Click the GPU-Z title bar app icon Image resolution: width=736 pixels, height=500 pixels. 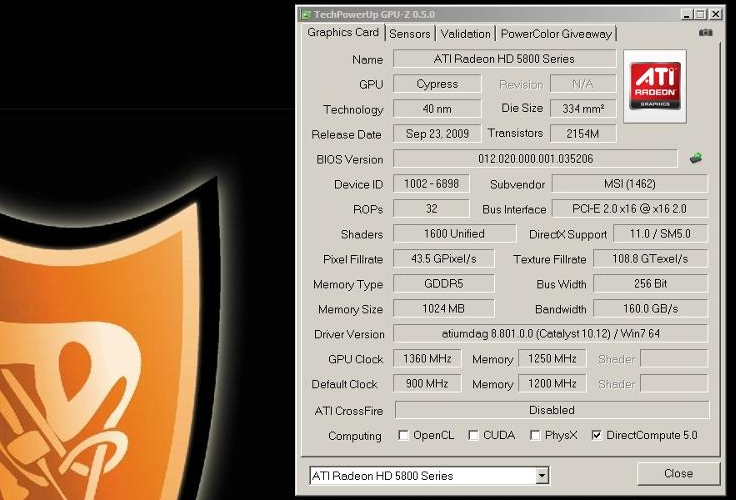306,14
